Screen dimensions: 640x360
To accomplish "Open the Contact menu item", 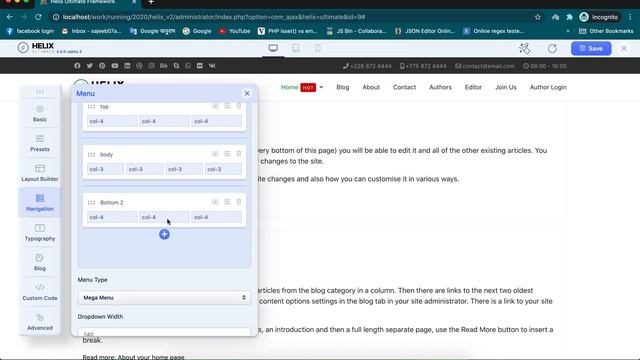I will (404, 87).
